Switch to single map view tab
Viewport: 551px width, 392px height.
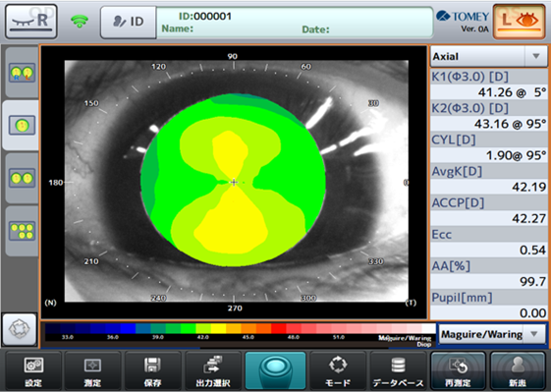click(22, 125)
